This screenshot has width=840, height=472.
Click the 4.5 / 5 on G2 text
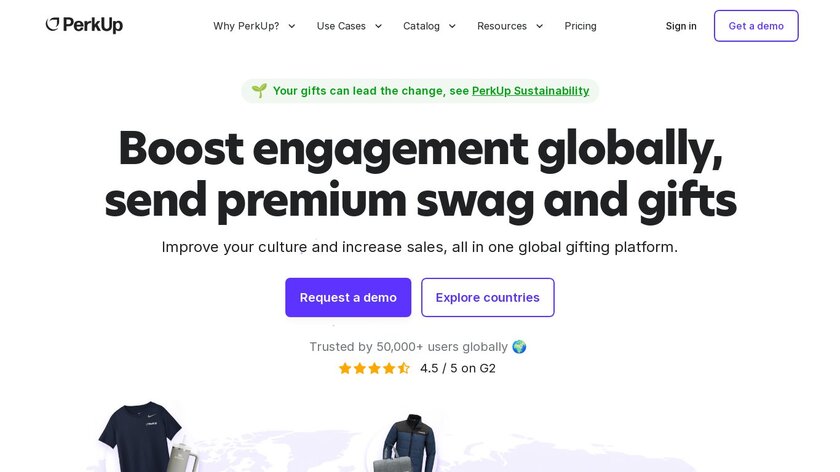click(457, 368)
